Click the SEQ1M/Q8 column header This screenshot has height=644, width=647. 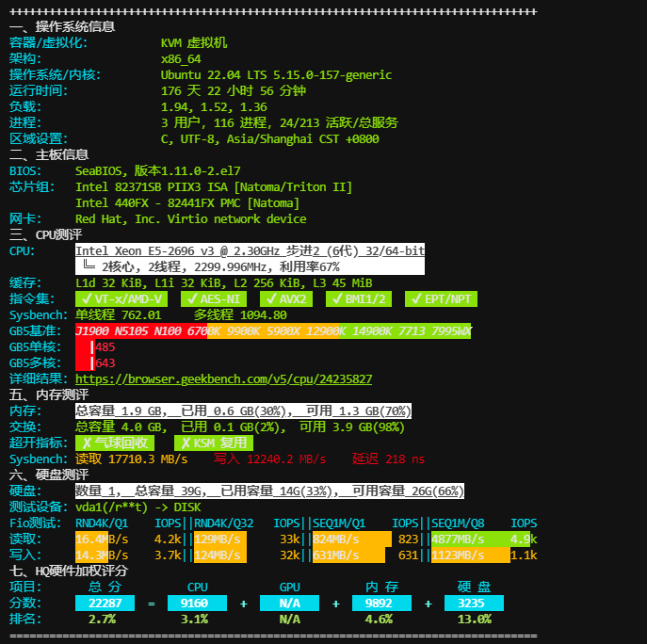click(x=458, y=523)
